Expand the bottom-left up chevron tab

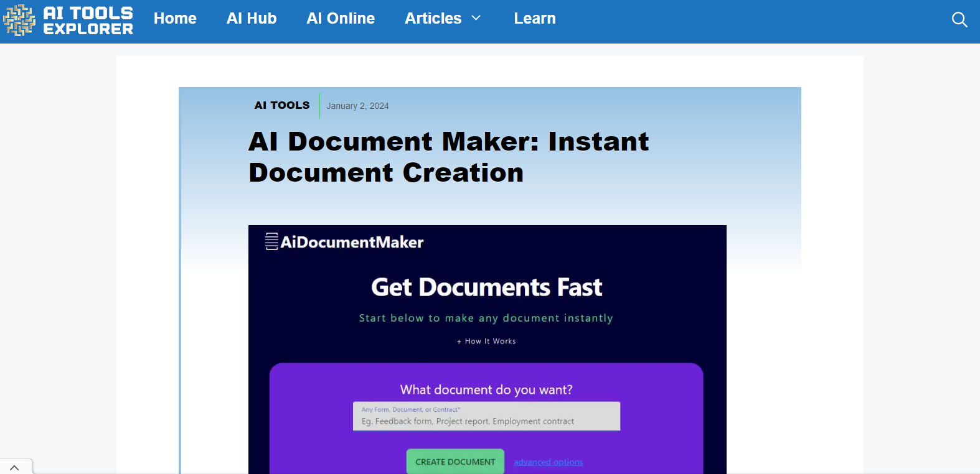point(15,467)
